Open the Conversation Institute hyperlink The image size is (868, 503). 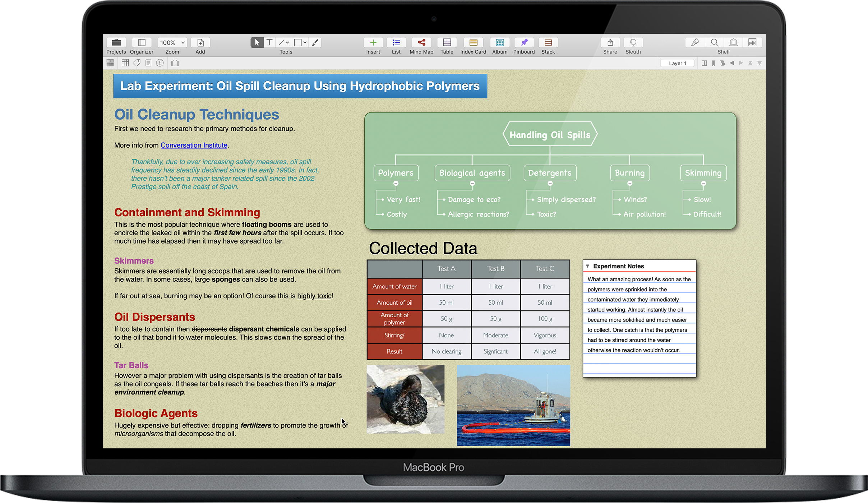coord(194,145)
